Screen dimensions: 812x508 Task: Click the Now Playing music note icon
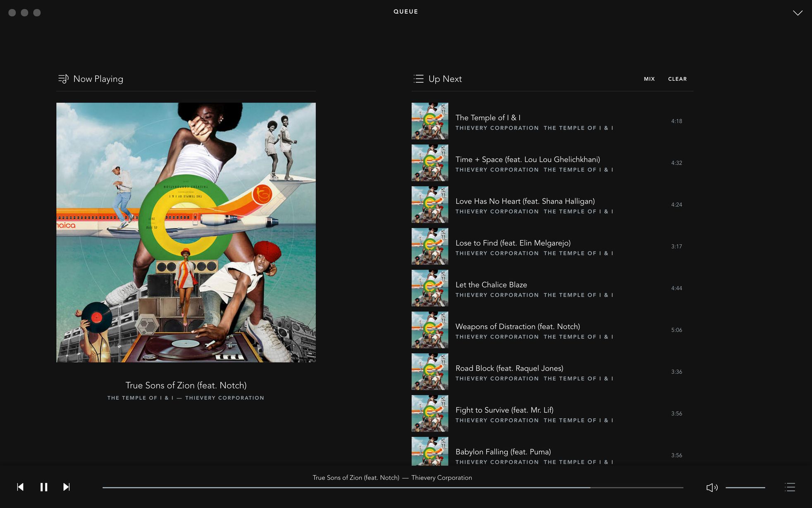coord(63,79)
